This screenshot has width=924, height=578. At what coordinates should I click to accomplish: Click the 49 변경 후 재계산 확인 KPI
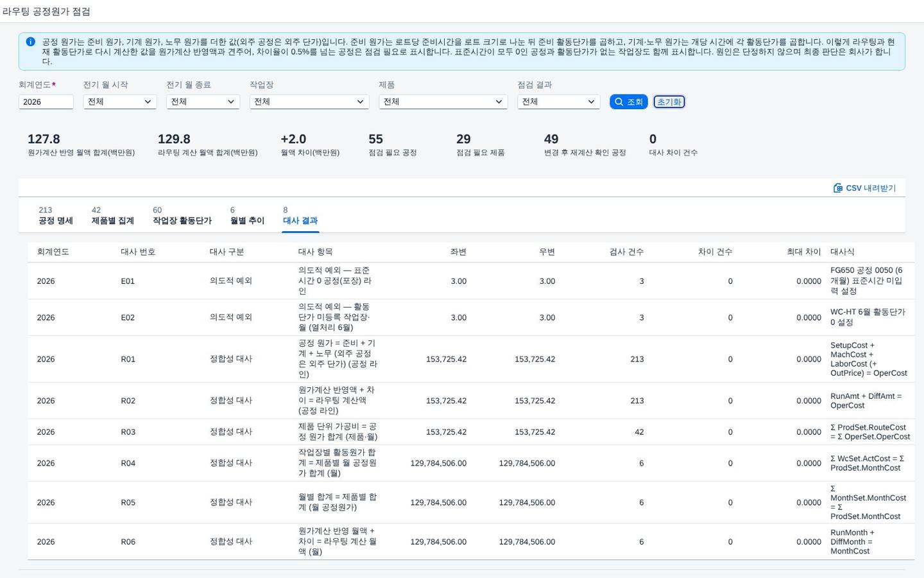pos(585,145)
